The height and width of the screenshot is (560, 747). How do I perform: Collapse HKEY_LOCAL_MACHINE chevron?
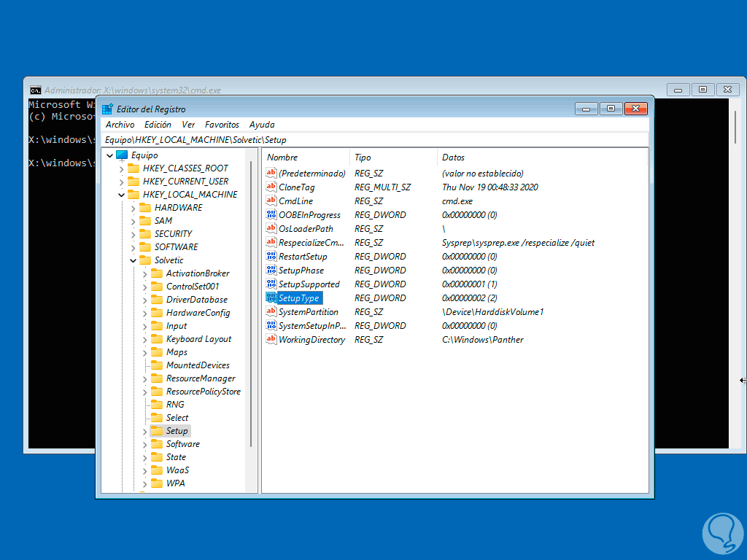pos(122,195)
